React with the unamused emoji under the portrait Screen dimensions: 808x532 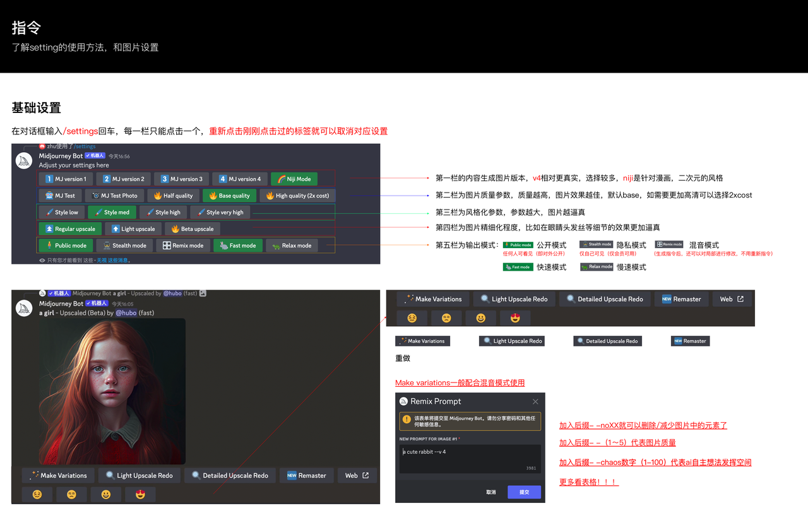click(71, 494)
